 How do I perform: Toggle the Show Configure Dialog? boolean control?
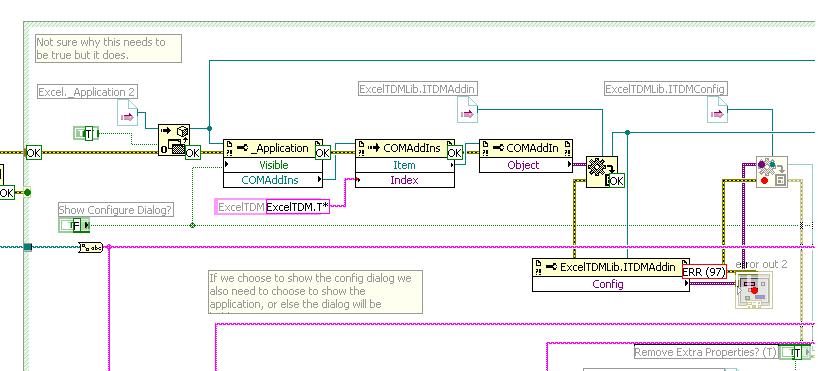click(x=74, y=225)
